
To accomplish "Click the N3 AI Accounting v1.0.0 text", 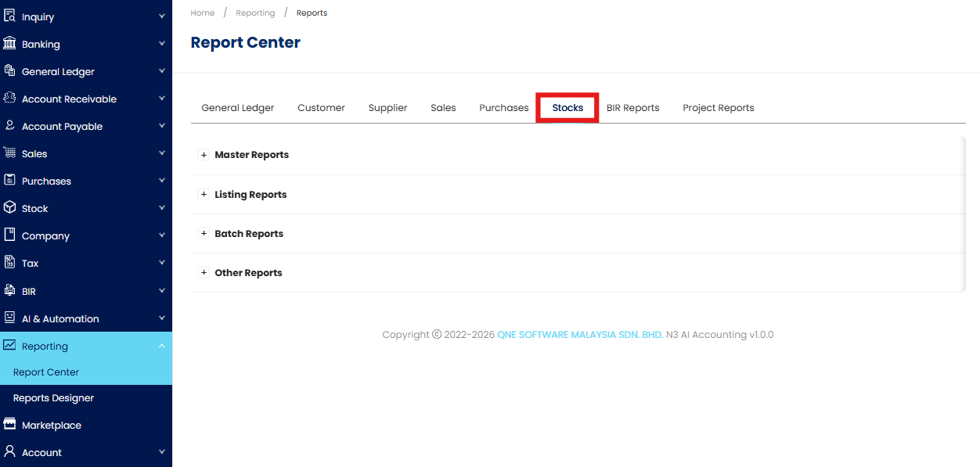I will click(719, 334).
